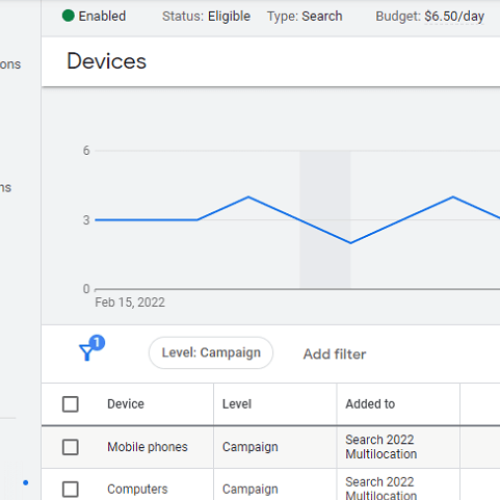Viewport: 500px width, 500px height.
Task: Click the green Enabled status dot
Action: (x=68, y=16)
